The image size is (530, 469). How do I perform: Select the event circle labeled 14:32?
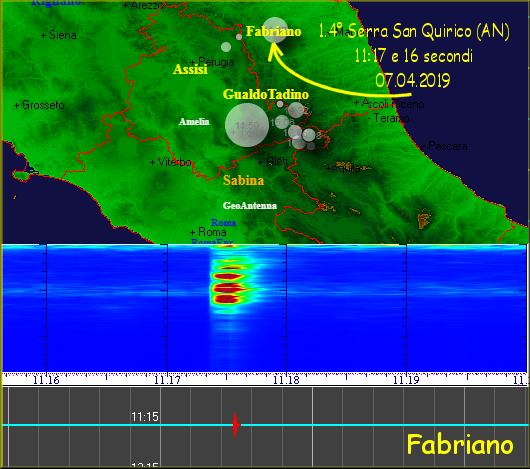(x=296, y=110)
